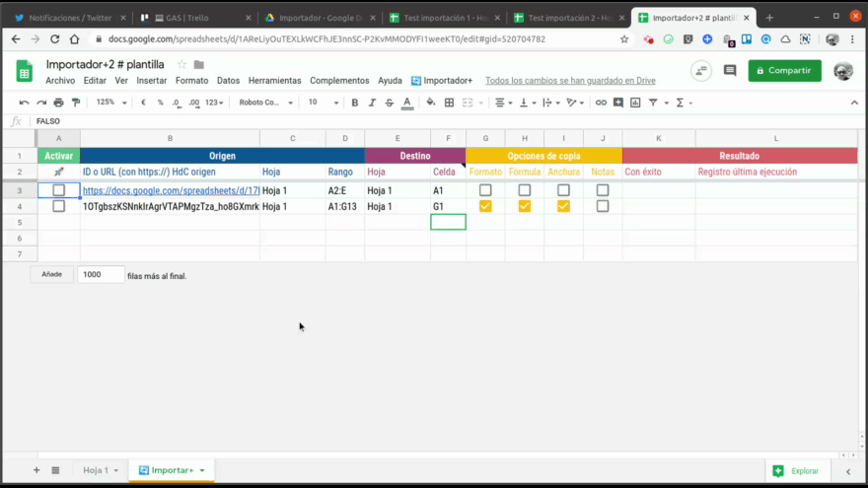The width and height of the screenshot is (868, 488).
Task: Open the zoom 125% dropdown
Action: tap(109, 103)
